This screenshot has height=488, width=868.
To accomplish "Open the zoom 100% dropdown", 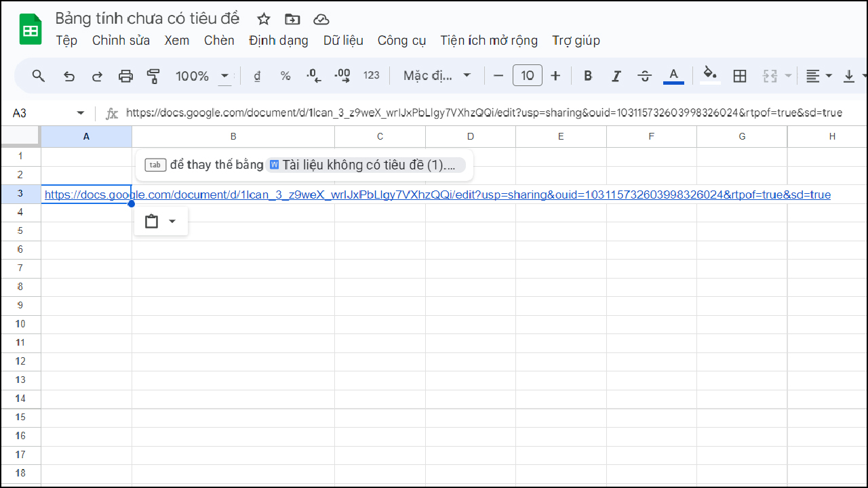I will (203, 76).
